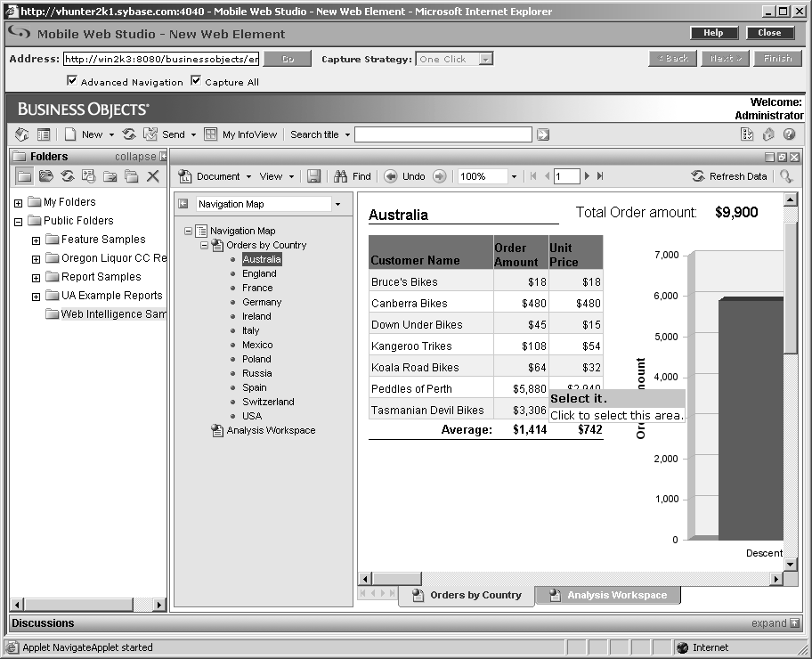
Task: Click the Finish button
Action: tap(778, 59)
